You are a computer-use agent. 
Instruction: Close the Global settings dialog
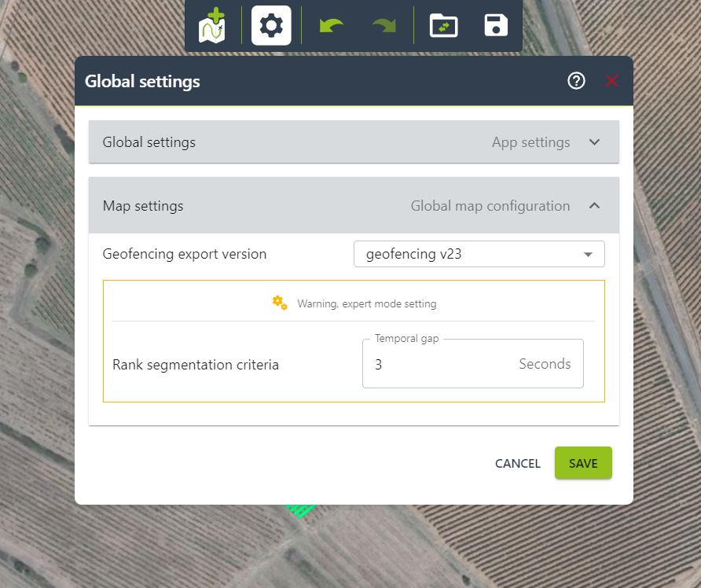pos(611,81)
